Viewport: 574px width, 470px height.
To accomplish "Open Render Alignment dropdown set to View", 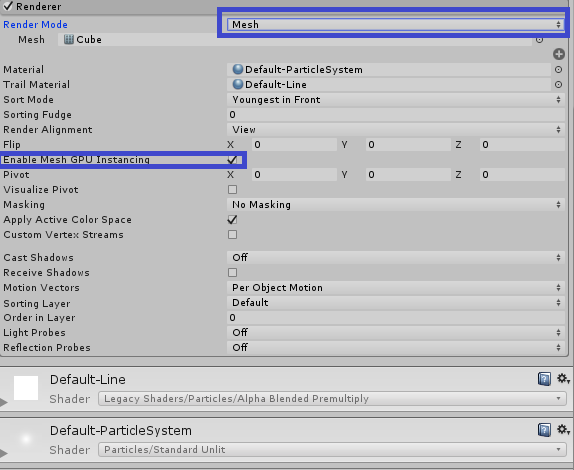I will pos(396,130).
